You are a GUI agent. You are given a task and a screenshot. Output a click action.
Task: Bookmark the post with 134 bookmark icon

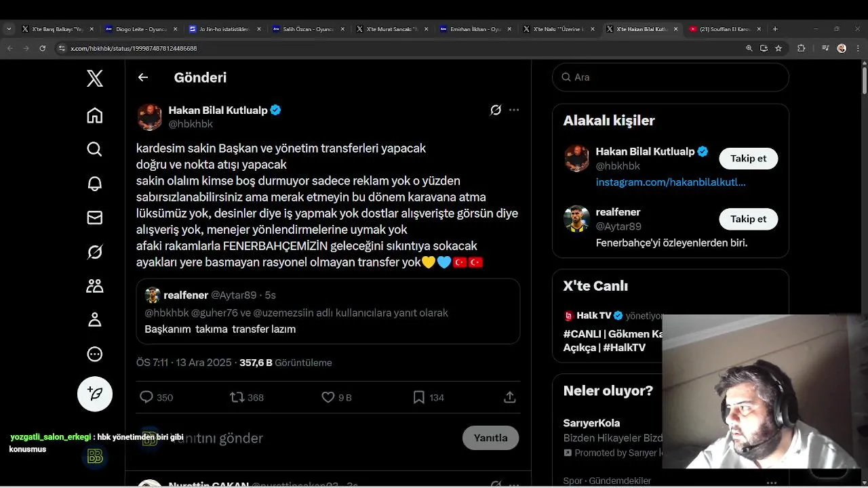[419, 397]
